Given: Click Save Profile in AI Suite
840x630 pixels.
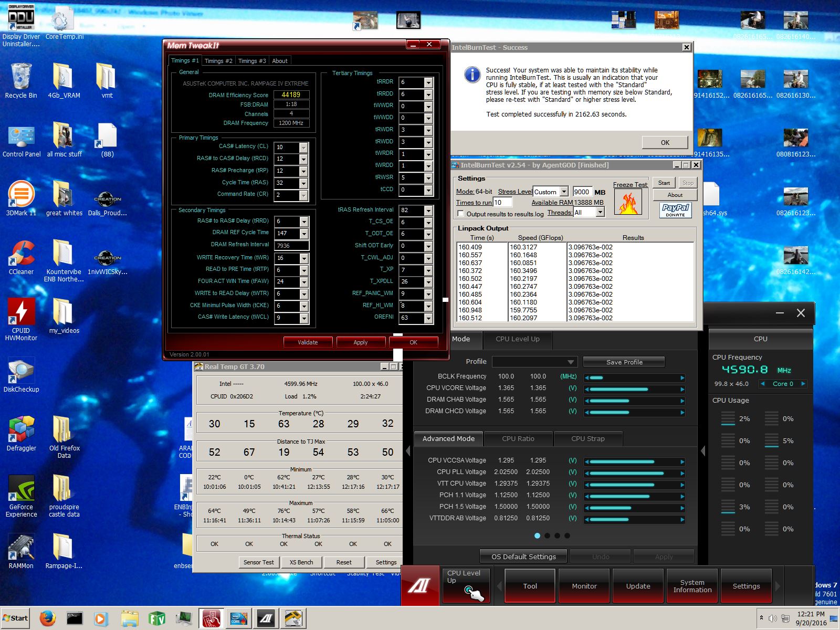Looking at the screenshot, I should pos(624,362).
